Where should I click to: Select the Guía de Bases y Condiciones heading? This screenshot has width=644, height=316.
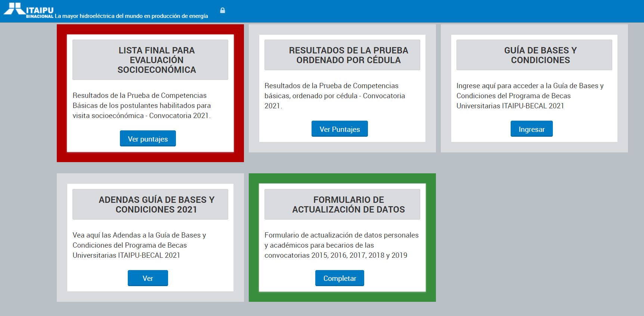coord(534,55)
